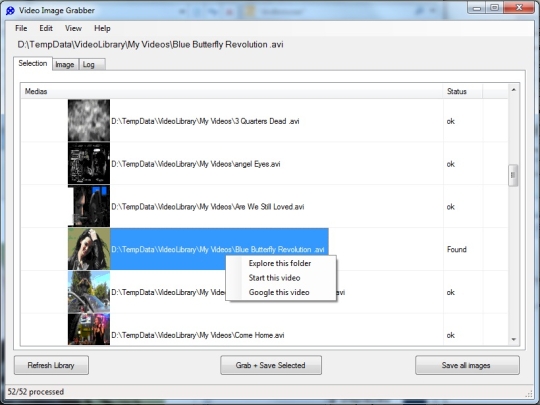
Task: Click the Status column header
Action: (463, 91)
